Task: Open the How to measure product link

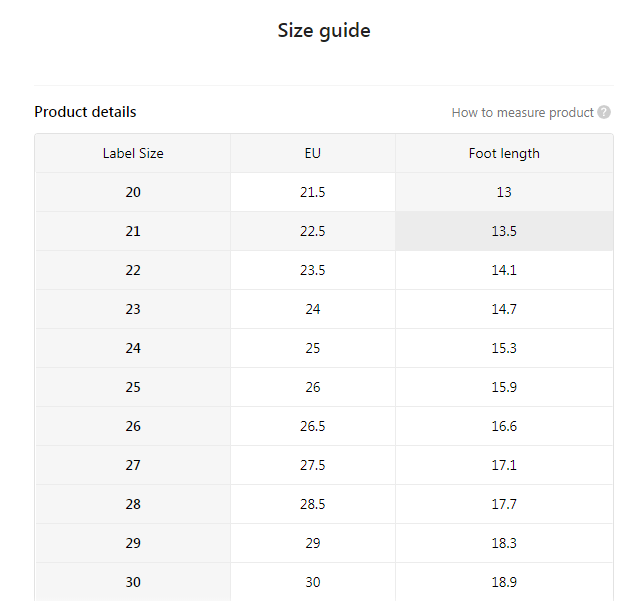Action: click(522, 113)
